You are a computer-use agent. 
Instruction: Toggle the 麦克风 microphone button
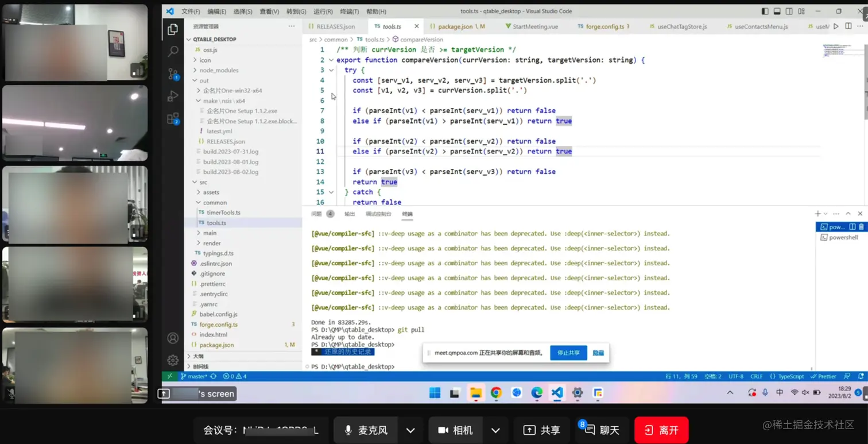365,430
